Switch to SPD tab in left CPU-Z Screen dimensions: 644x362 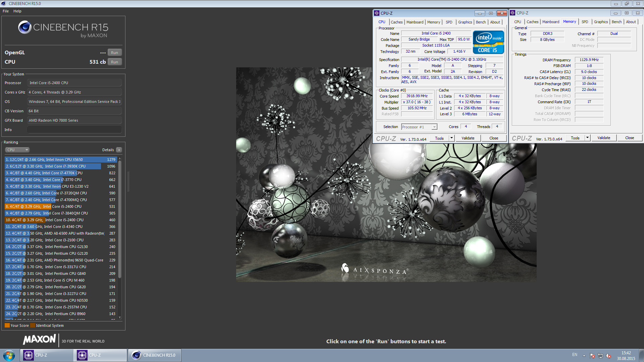tap(449, 22)
